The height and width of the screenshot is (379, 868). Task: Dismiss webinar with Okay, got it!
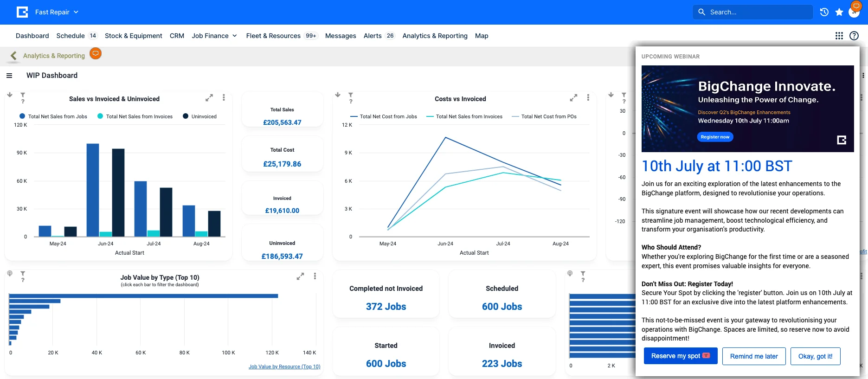coord(815,356)
